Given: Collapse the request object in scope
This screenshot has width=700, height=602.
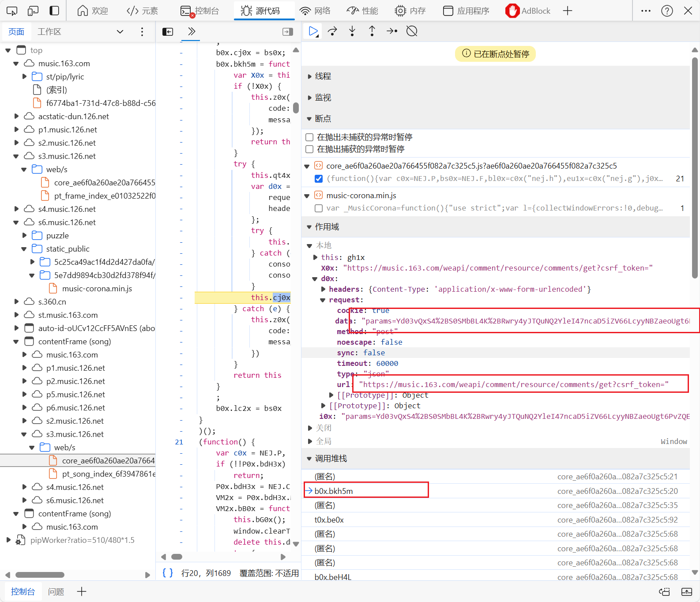Looking at the screenshot, I should click(x=323, y=300).
